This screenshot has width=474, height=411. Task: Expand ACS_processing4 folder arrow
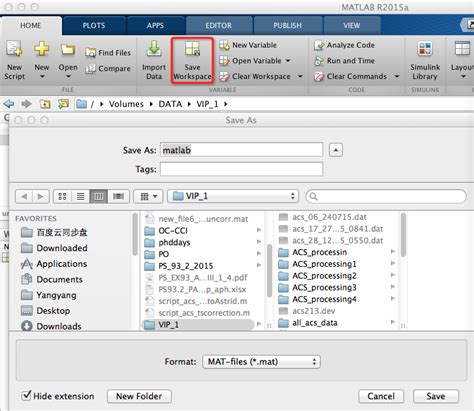tap(393, 298)
